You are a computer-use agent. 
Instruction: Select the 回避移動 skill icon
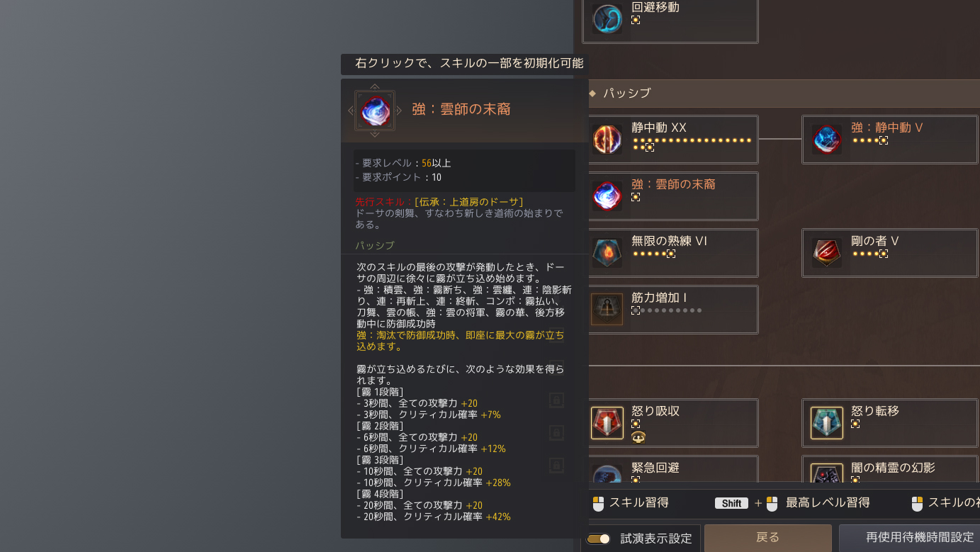607,19
